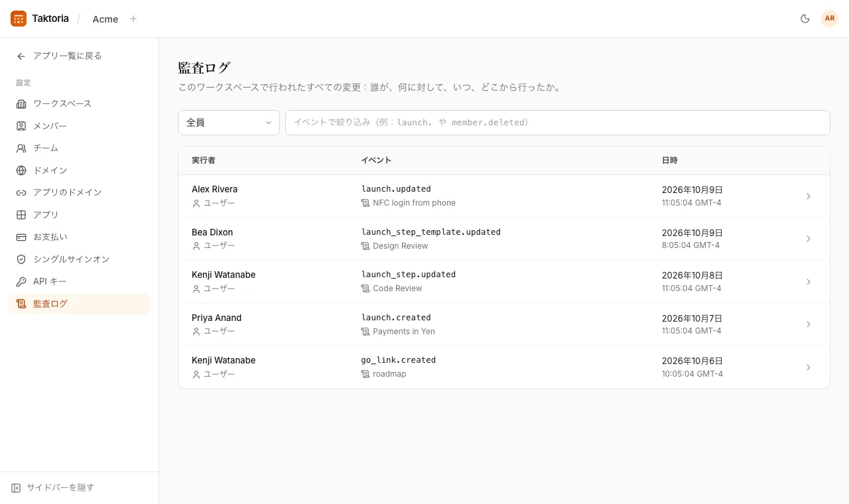The width and height of the screenshot is (849, 504).
Task: Expand the Alex Rivera launch.updated row chevron
Action: pyautogui.click(x=809, y=196)
